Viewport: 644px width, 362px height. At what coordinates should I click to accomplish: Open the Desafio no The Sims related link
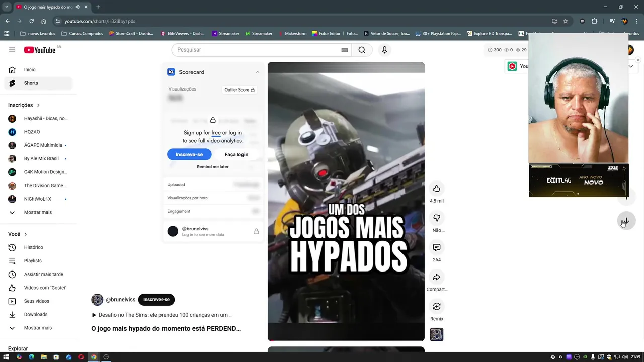(x=162, y=315)
